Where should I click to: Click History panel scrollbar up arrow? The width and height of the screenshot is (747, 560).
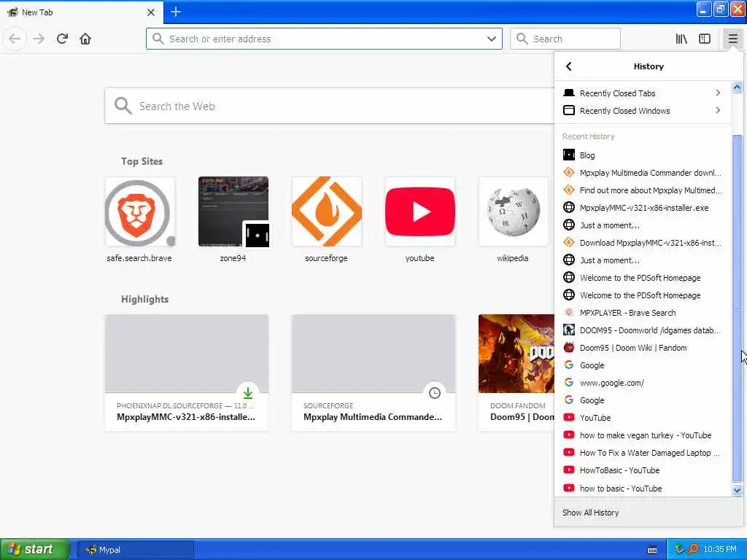click(x=737, y=87)
